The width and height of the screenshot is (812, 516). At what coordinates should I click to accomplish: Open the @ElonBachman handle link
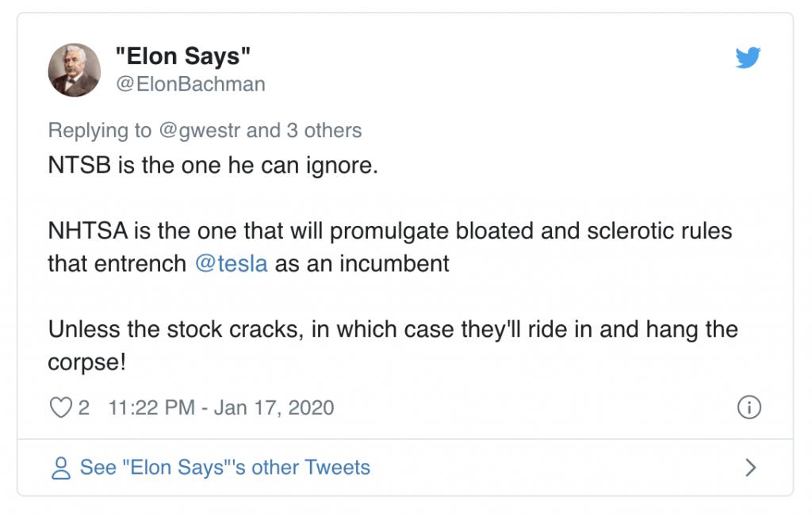tap(190, 84)
